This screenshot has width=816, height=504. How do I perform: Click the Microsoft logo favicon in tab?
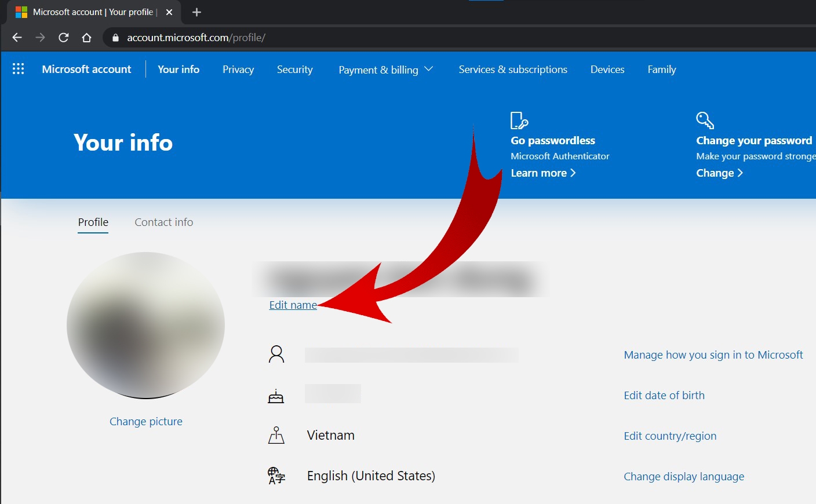(x=21, y=12)
